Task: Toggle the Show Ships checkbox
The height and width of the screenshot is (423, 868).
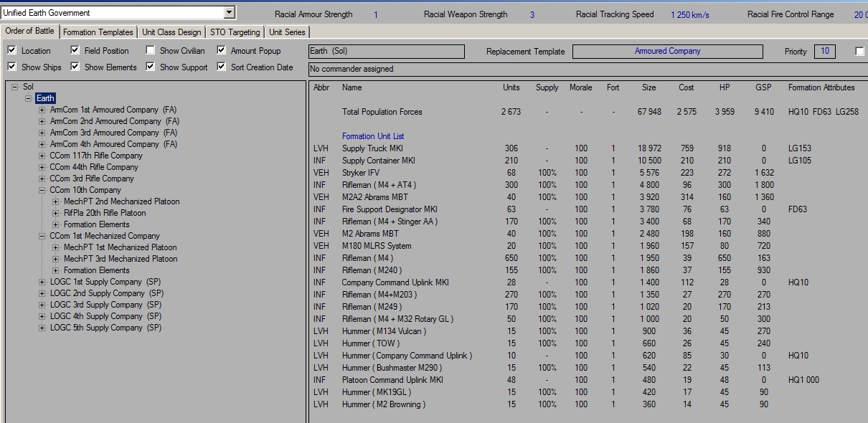Action: 12,67
